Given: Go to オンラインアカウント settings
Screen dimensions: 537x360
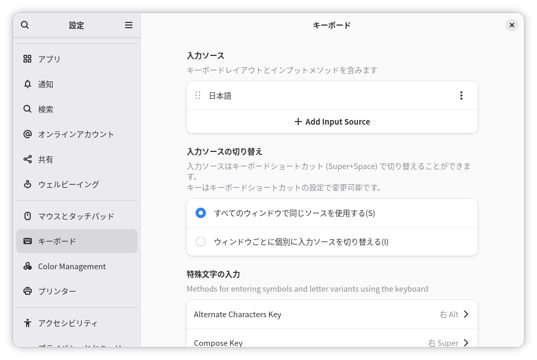Looking at the screenshot, I should click(x=77, y=134).
